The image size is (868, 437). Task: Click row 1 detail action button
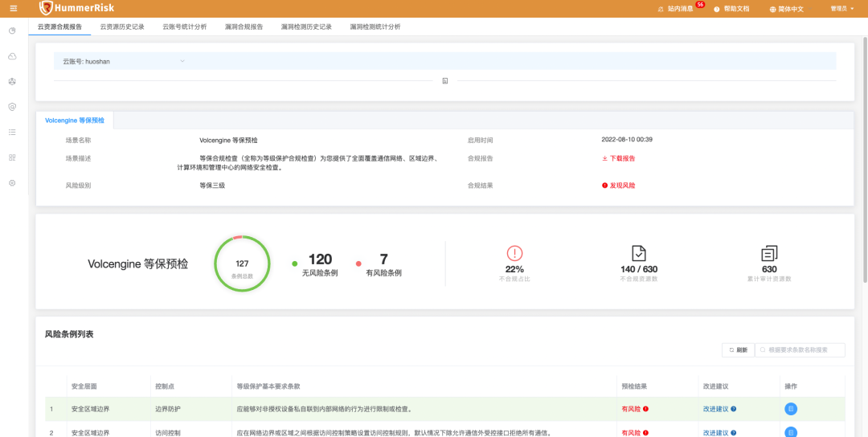(x=791, y=409)
